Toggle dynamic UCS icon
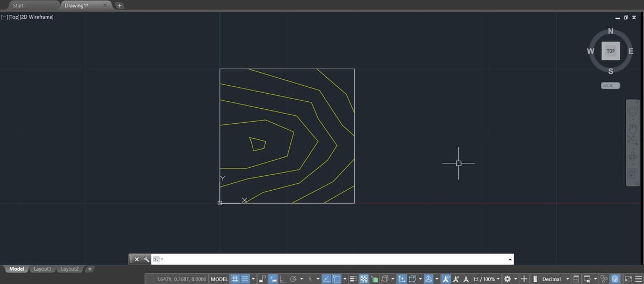 point(402,279)
